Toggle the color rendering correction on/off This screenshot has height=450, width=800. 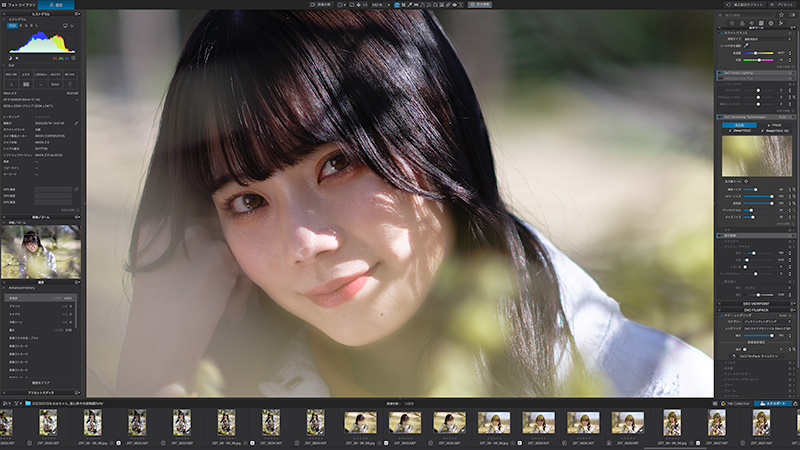(x=721, y=315)
